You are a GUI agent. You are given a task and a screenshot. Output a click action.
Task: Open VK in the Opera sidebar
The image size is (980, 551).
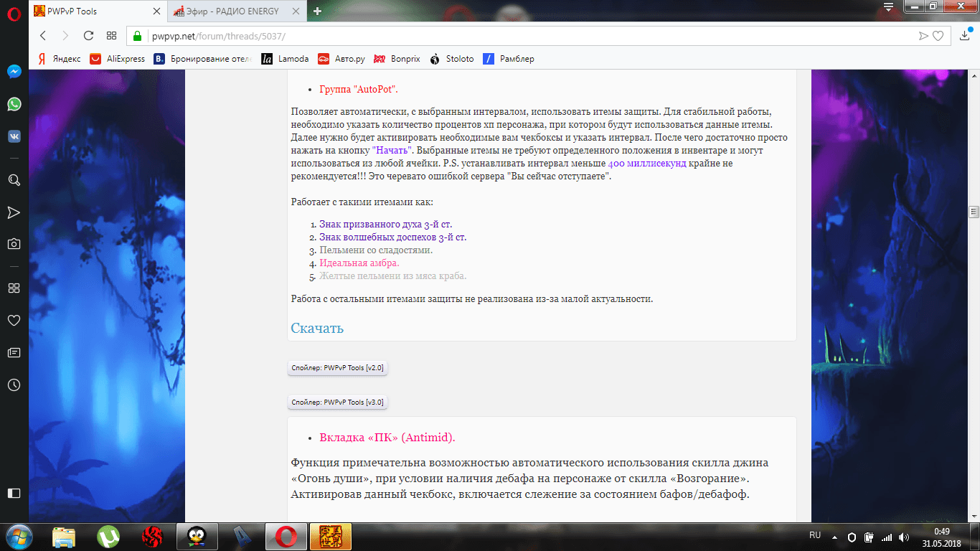[14, 136]
